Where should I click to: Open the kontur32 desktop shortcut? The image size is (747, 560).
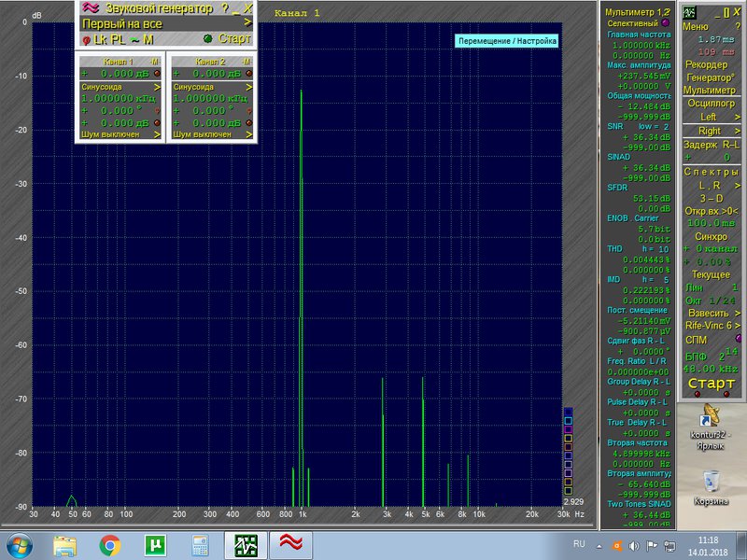pyautogui.click(x=711, y=427)
